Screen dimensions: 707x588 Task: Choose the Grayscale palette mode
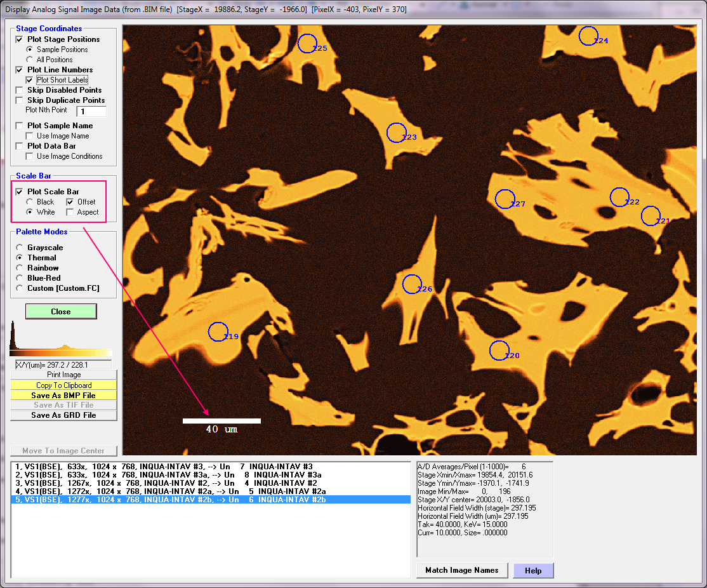click(20, 248)
